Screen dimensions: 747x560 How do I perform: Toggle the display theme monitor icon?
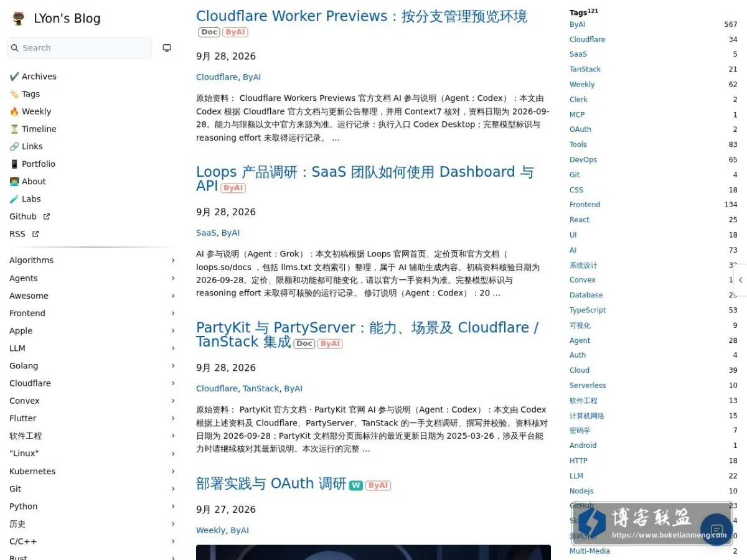tap(167, 48)
